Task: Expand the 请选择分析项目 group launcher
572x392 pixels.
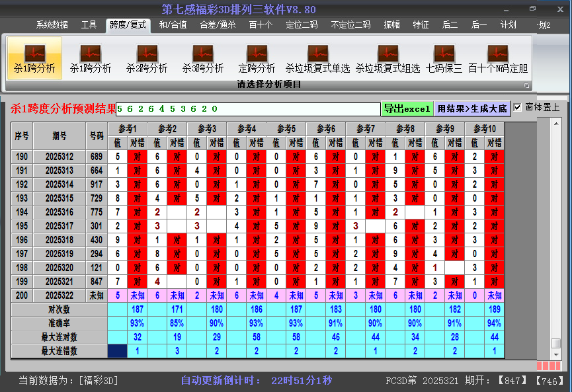Action: [527, 85]
